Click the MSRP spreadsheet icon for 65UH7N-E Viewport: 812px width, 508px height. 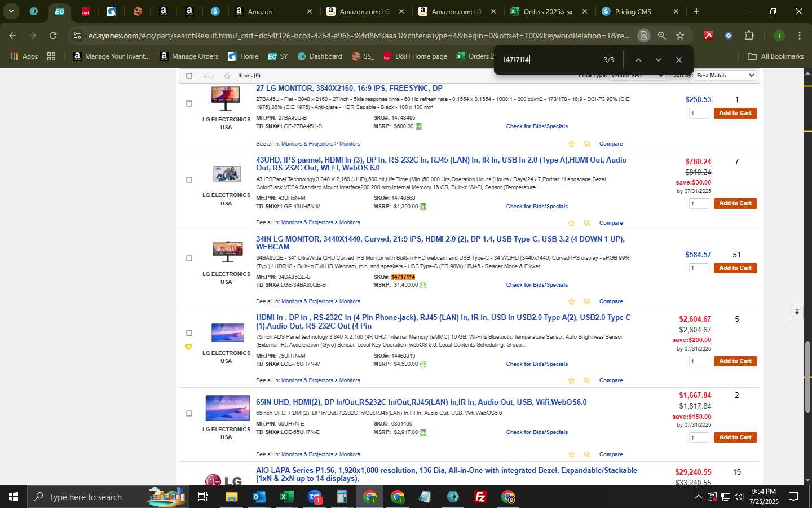[x=423, y=432]
